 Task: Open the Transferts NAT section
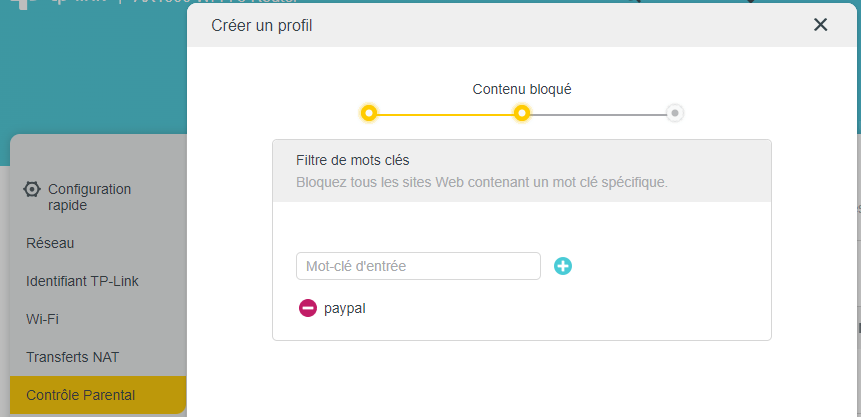[73, 357]
